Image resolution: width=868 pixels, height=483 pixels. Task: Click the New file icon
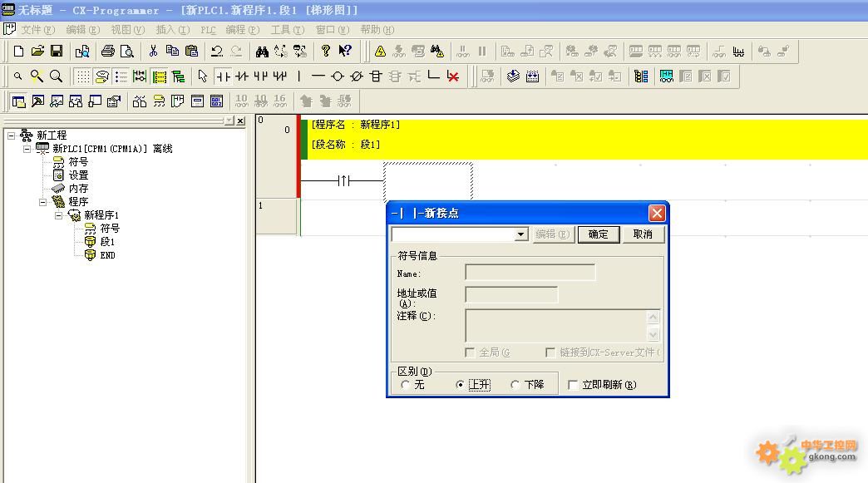(18, 52)
